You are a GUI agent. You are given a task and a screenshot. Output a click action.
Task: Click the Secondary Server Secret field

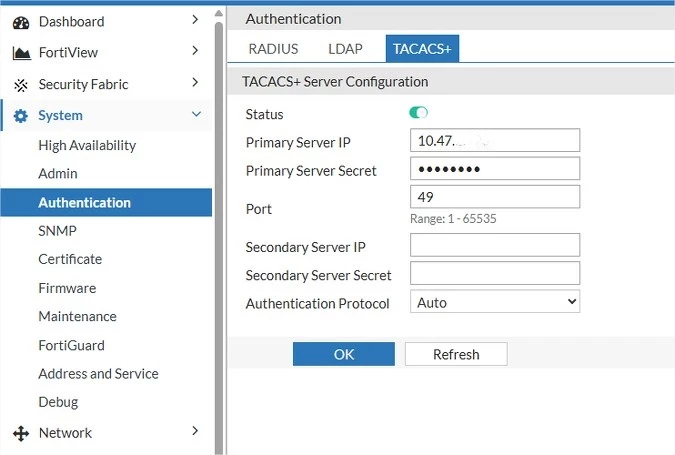495,273
